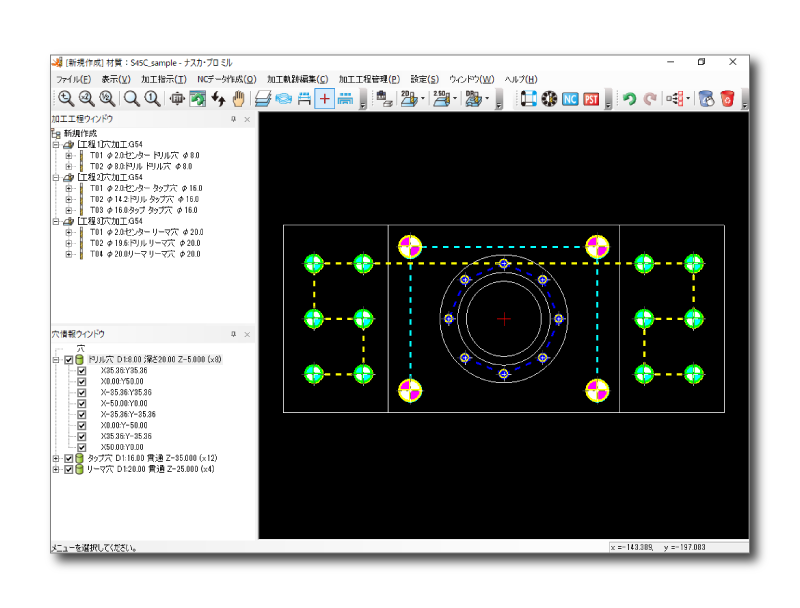
Task: Click the green undo arrow
Action: click(629, 98)
